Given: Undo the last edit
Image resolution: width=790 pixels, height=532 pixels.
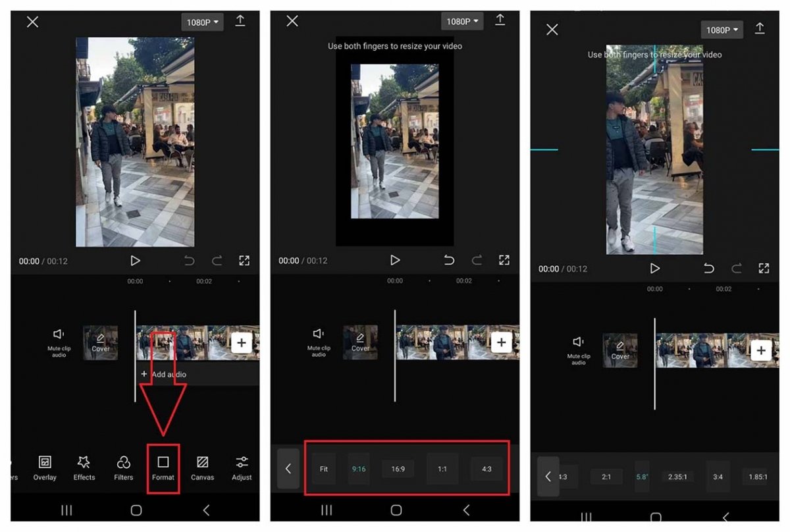Looking at the screenshot, I should (189, 260).
